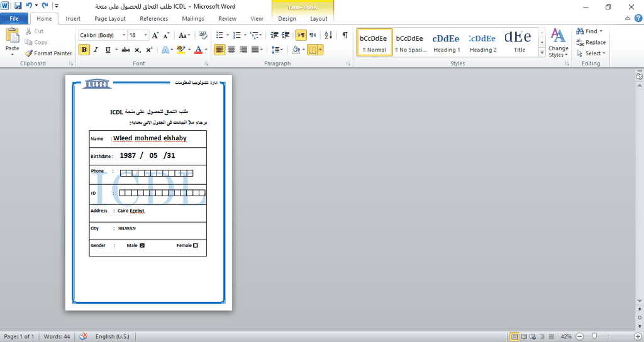Open the References tab
This screenshot has height=342, width=644.
point(153,18)
